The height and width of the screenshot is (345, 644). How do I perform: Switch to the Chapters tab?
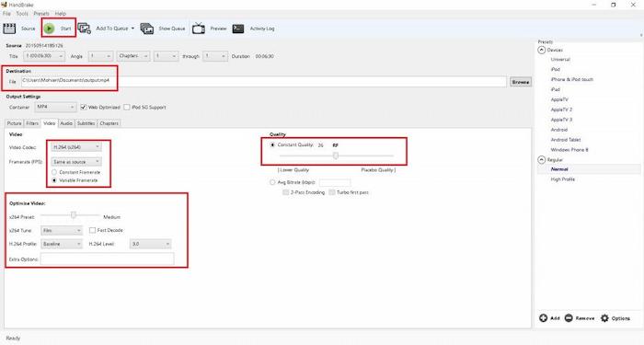[109, 123]
